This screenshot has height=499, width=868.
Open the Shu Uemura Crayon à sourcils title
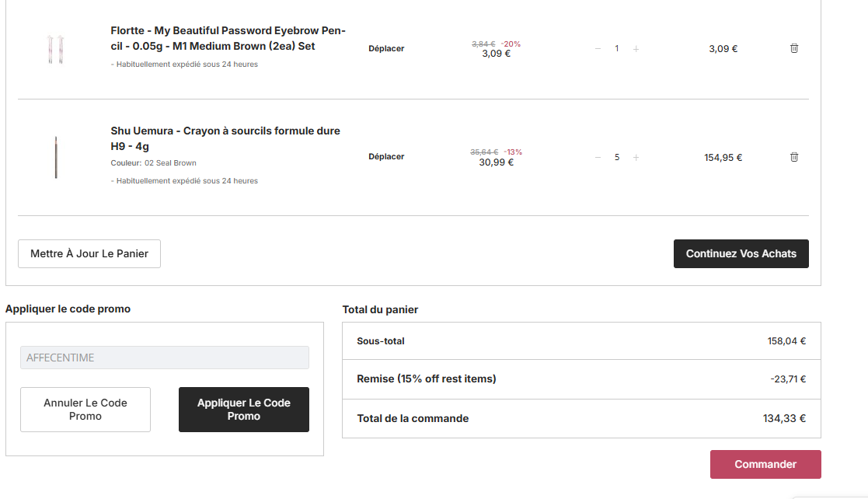tap(225, 138)
